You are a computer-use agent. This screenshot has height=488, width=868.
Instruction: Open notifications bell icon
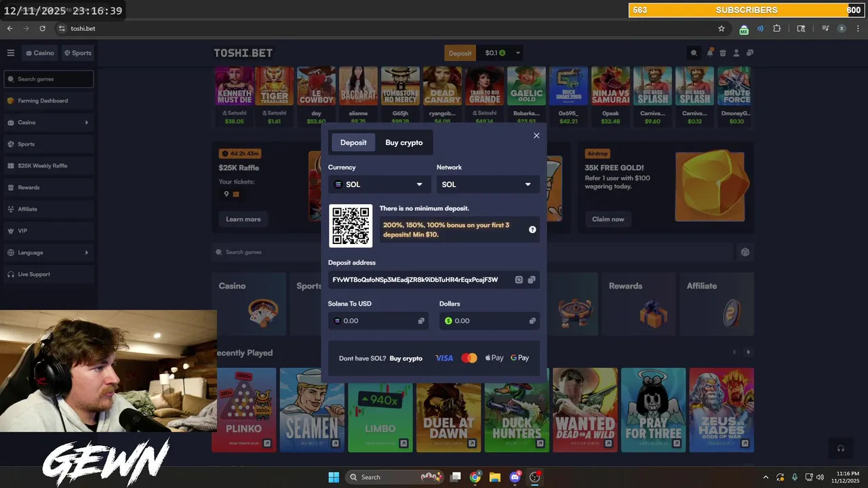[x=710, y=52]
